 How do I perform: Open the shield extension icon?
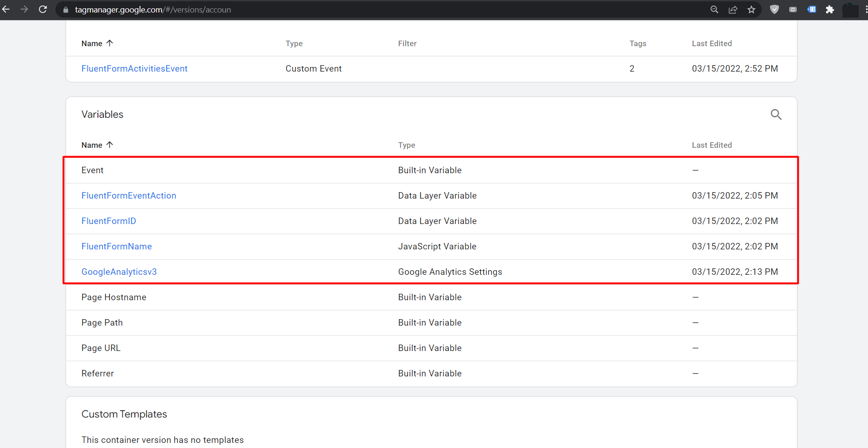click(x=775, y=10)
